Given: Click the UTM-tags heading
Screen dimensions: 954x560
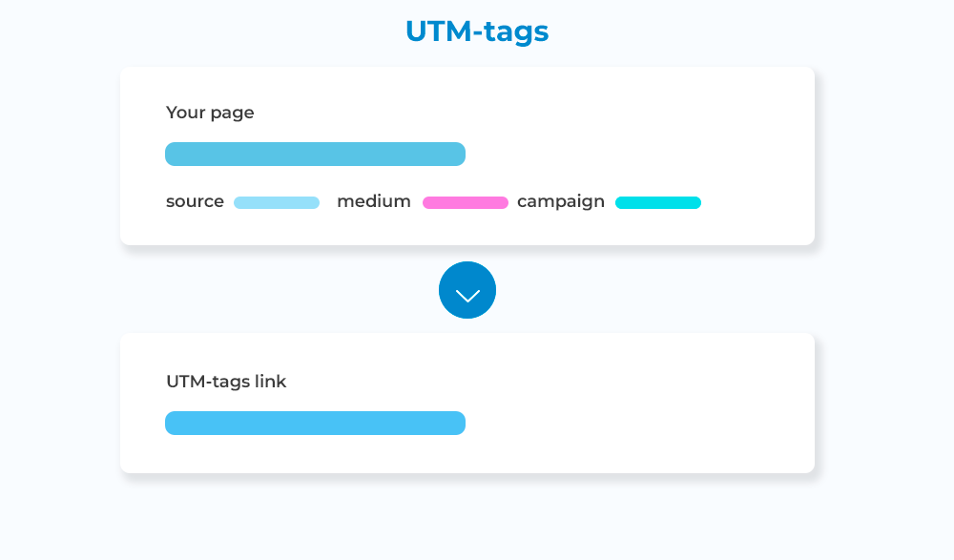Looking at the screenshot, I should tap(477, 31).
